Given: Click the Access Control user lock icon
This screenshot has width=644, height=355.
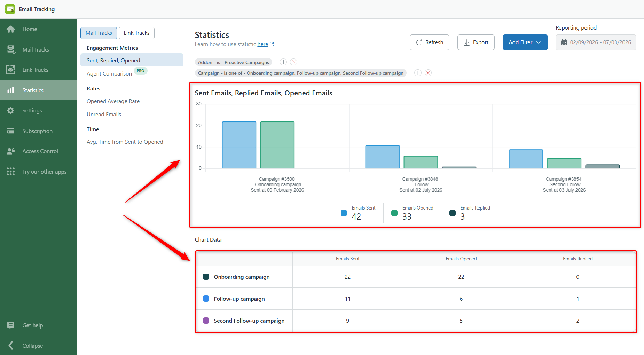Looking at the screenshot, I should click(x=11, y=151).
